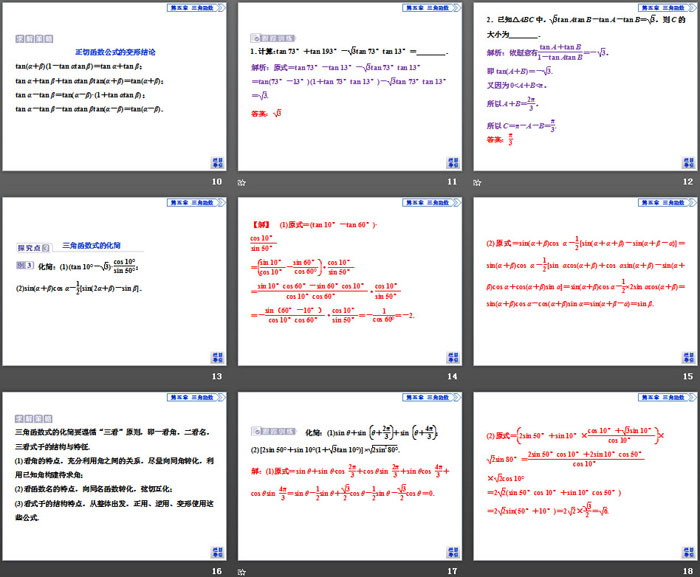Click slide number label 12

688,182
